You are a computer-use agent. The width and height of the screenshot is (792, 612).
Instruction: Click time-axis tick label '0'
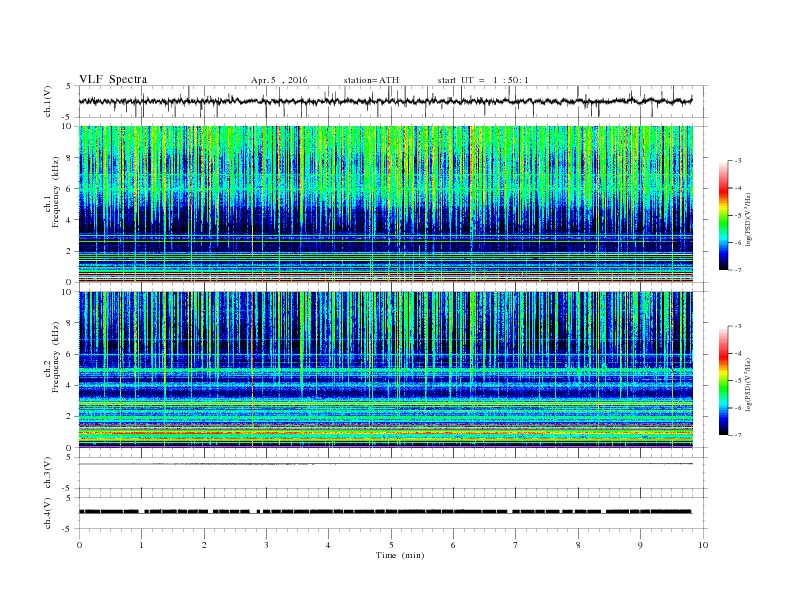point(79,545)
